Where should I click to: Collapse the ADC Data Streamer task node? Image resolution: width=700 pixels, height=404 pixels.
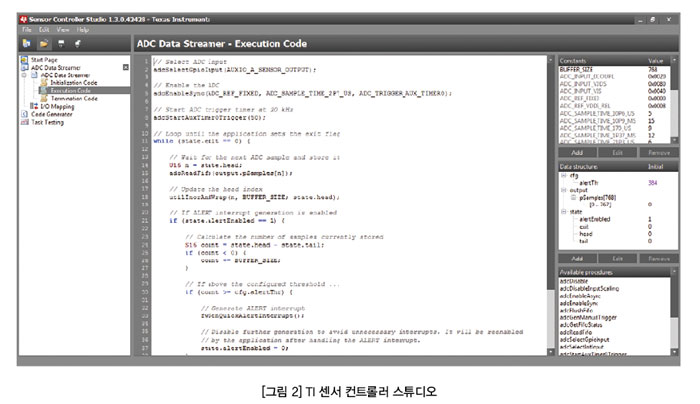tap(24, 75)
